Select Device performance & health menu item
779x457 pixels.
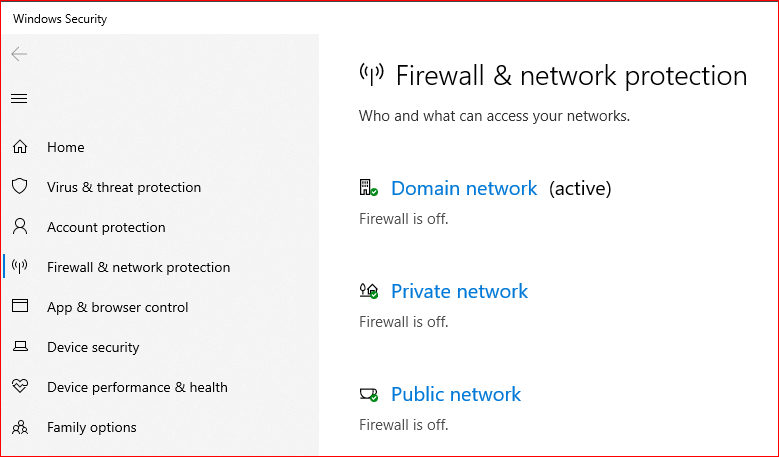pos(137,387)
